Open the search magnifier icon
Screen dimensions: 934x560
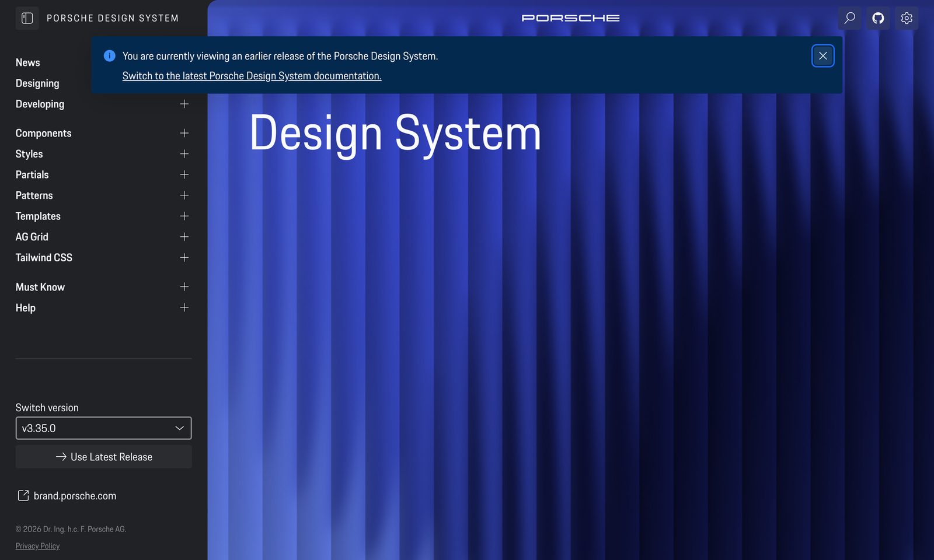coord(850,18)
